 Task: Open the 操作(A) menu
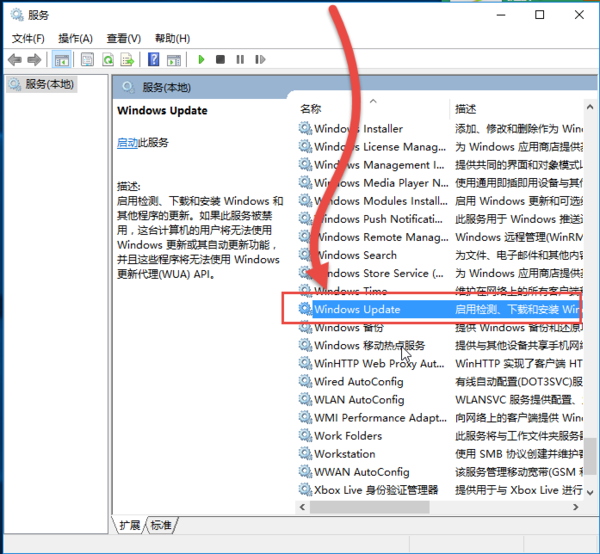pos(75,39)
